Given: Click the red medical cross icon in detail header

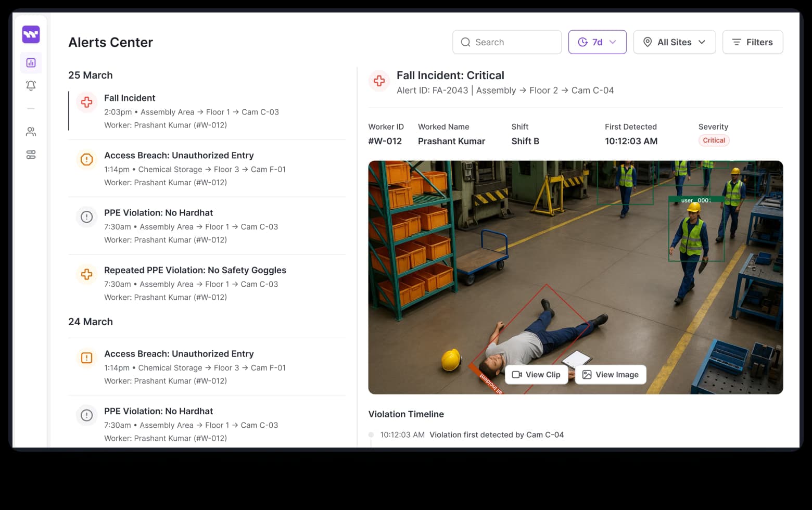Looking at the screenshot, I should point(379,81).
